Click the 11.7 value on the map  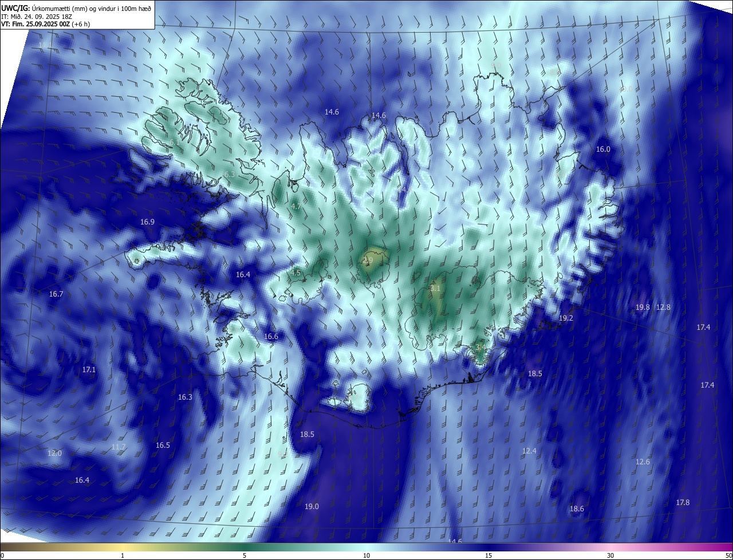pos(119,447)
